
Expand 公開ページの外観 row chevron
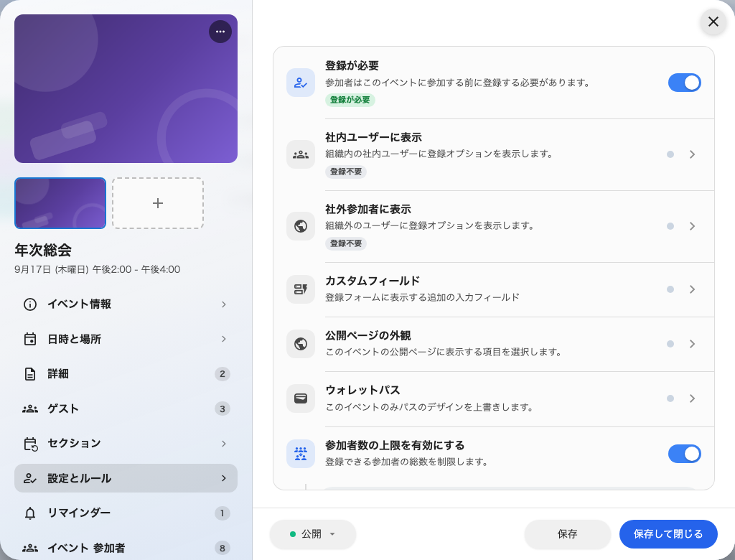(x=693, y=344)
